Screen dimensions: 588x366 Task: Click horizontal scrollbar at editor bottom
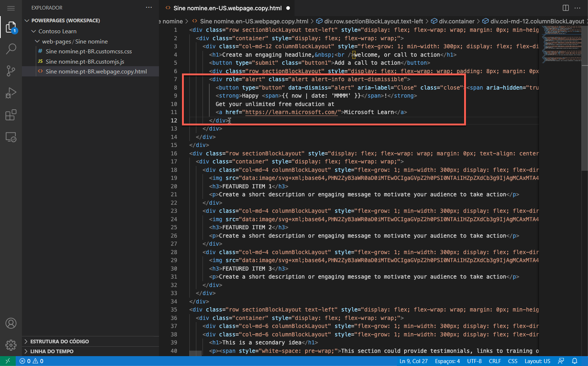click(196, 353)
